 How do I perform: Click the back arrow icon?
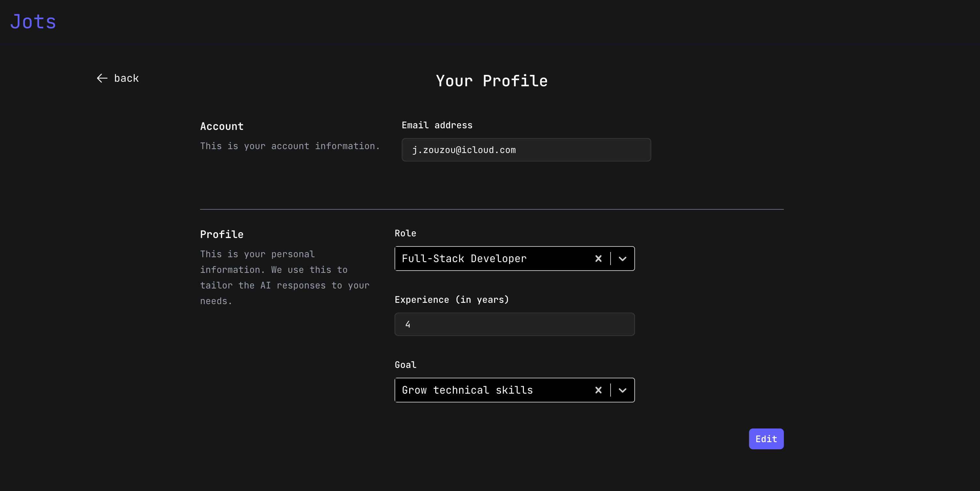(x=102, y=78)
